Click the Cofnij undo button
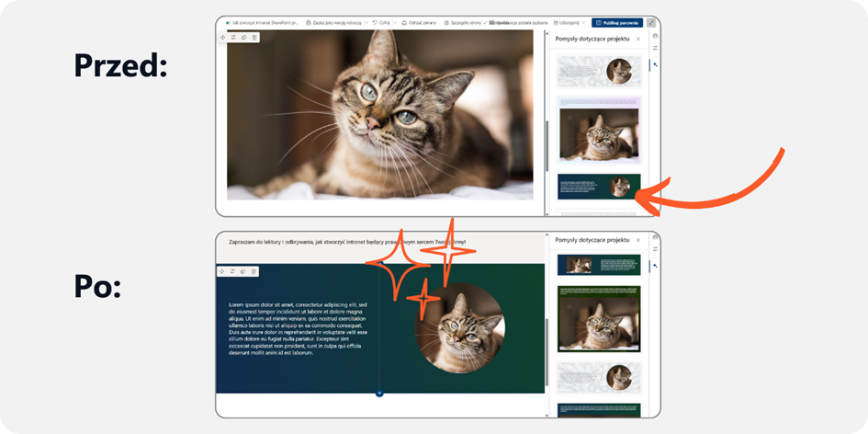The height and width of the screenshot is (434, 868). [x=381, y=23]
